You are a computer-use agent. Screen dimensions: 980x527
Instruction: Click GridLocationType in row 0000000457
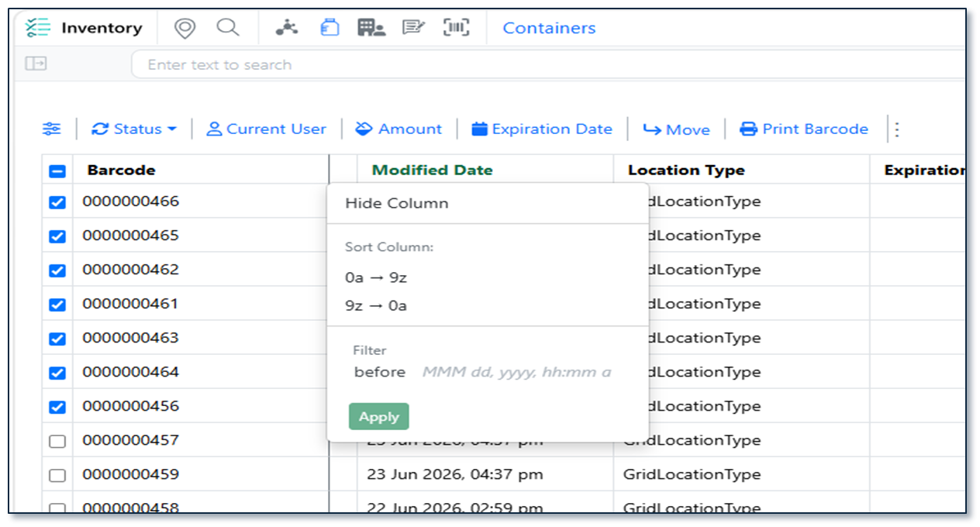(x=692, y=440)
